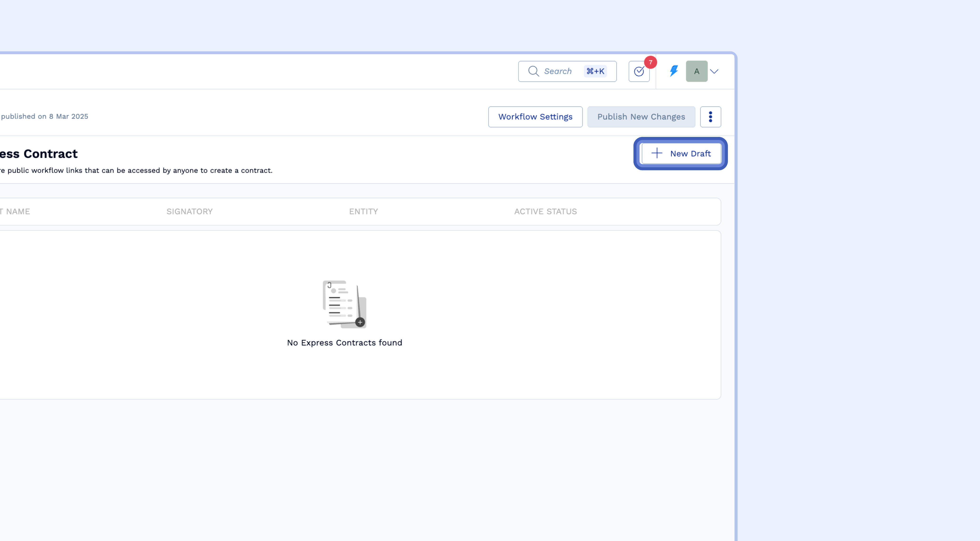Screen dimensions: 980x541
Task: Click the empty contracts document illustration
Action: coord(344,304)
